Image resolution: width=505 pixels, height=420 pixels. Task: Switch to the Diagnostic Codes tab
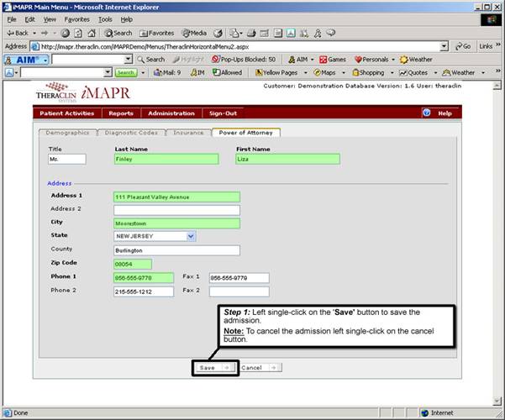coord(130,133)
